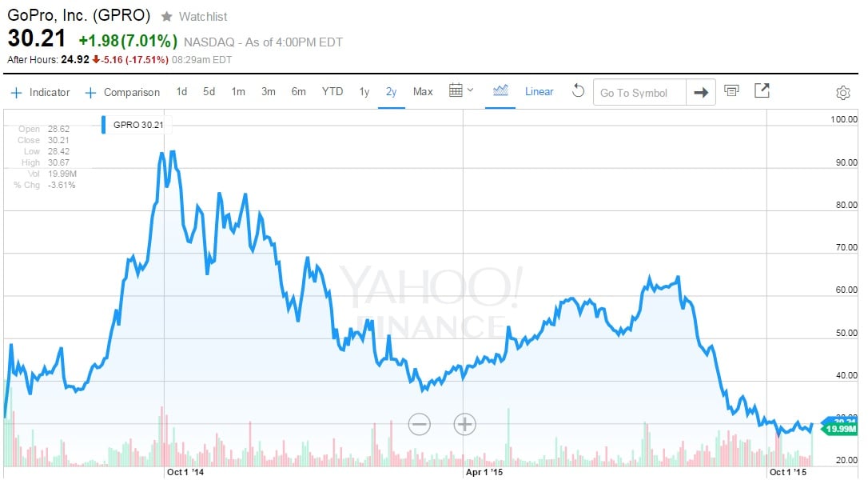Click the plus icon to add Comparison
This screenshot has height=484, width=868.
pos(90,93)
